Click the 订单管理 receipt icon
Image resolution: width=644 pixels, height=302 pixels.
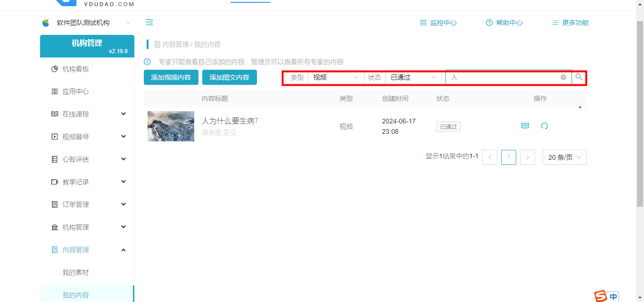[x=54, y=204]
